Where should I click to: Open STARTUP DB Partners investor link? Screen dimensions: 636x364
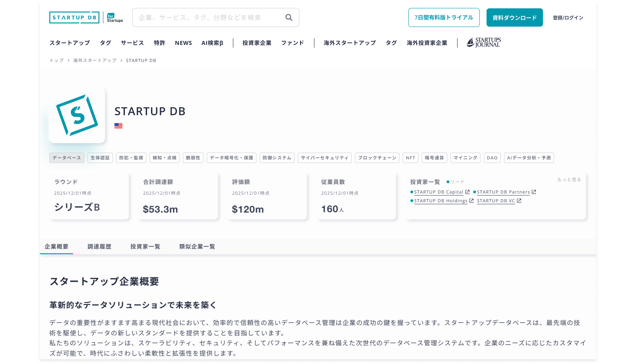coord(503,192)
